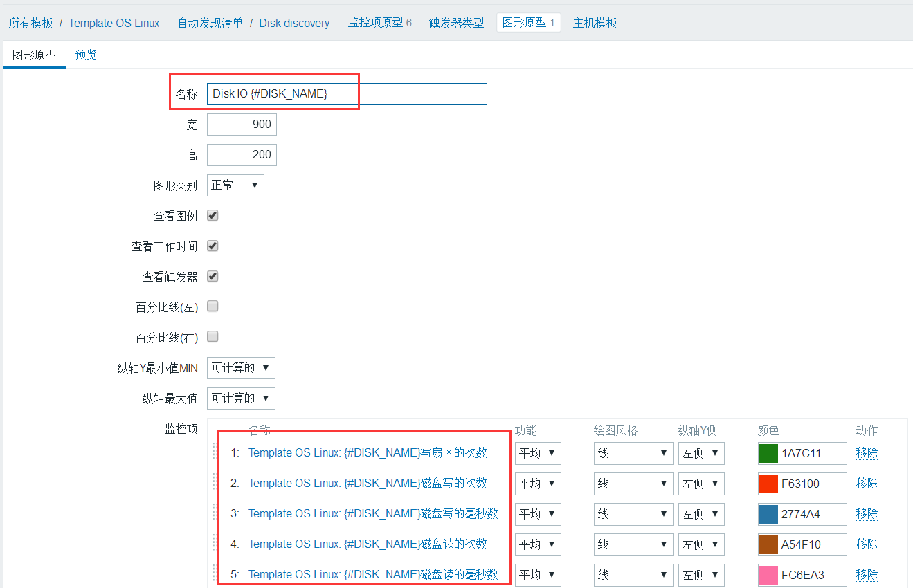Open item link {#DISK_NAME}写扇区的次数

pos(368,453)
